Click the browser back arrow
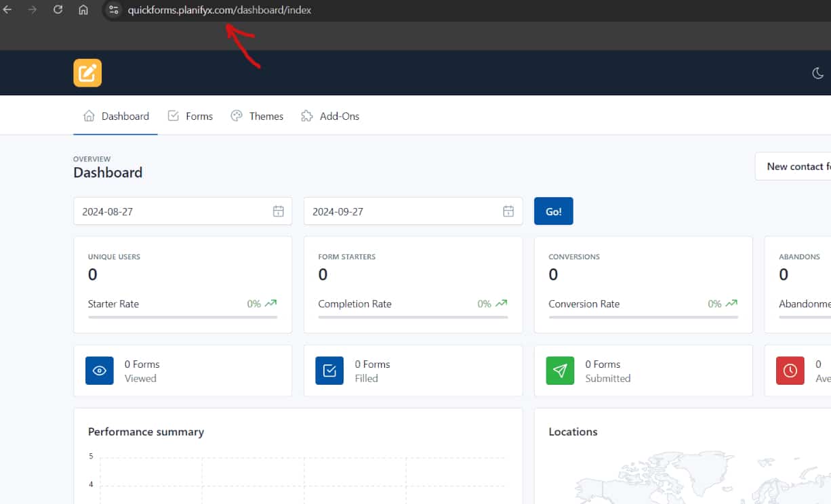The image size is (831, 504). coord(8,10)
